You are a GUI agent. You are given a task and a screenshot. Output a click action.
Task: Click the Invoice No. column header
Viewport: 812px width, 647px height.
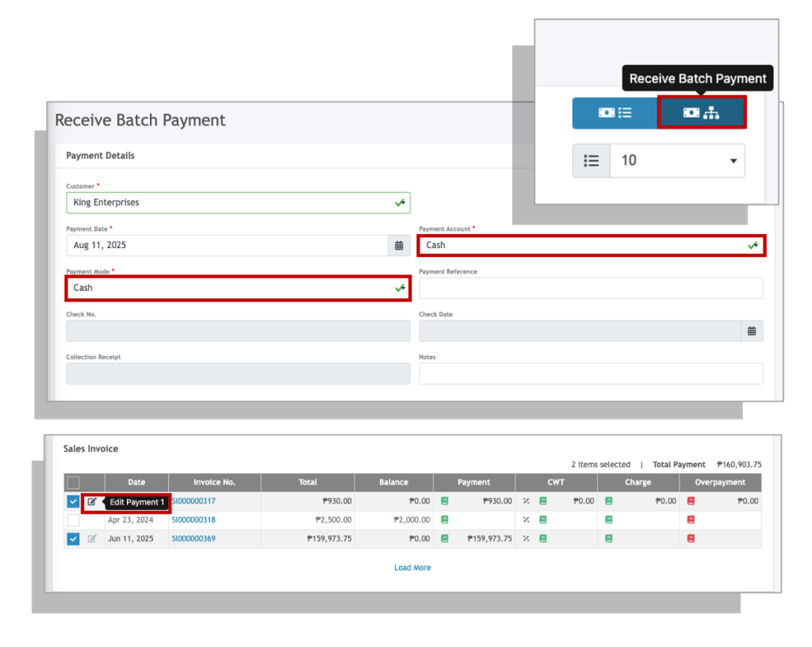coord(214,482)
